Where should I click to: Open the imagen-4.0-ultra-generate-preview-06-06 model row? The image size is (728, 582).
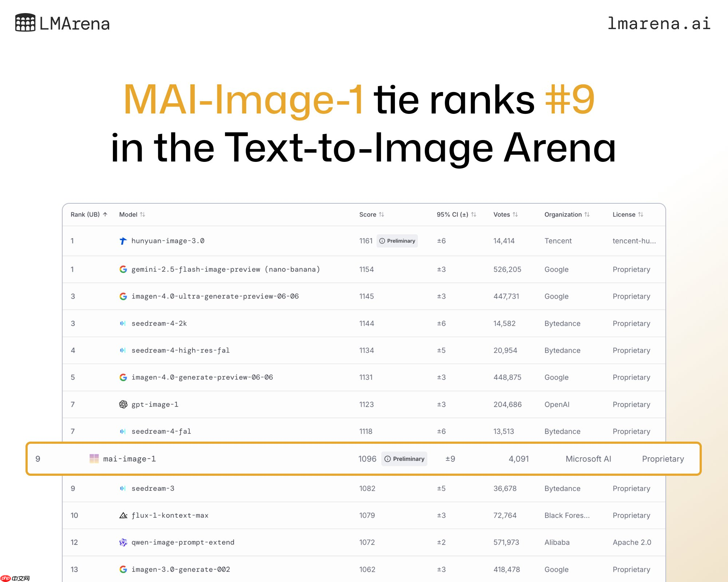(x=215, y=296)
